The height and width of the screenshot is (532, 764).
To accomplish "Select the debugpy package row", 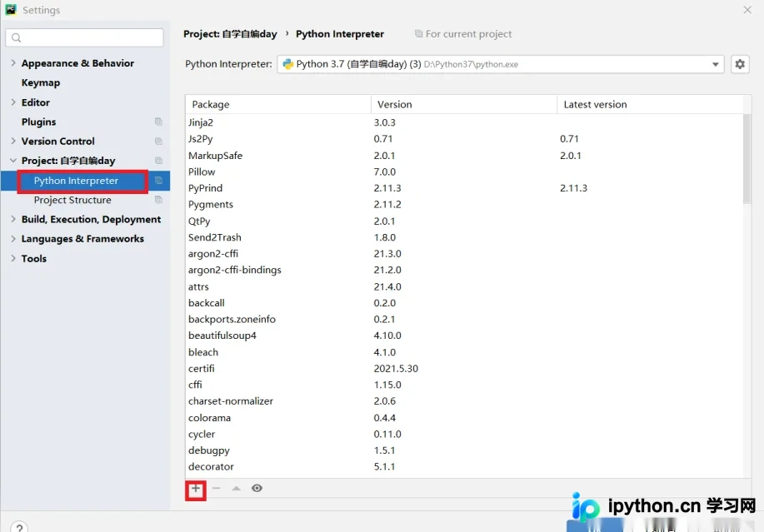I will (464, 450).
